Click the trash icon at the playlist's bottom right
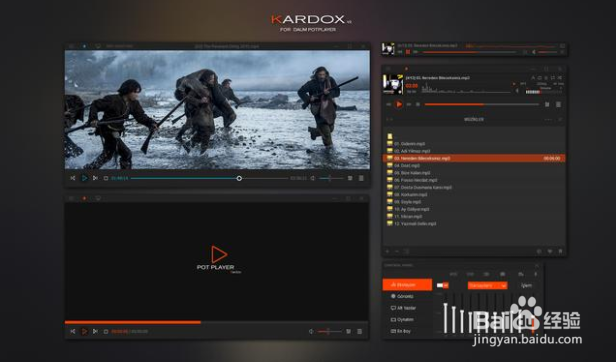 560,251
